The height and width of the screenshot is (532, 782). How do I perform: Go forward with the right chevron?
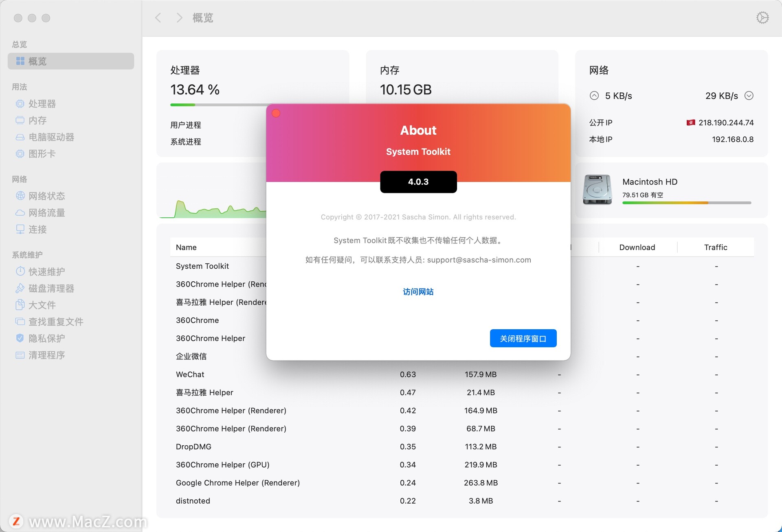point(179,18)
